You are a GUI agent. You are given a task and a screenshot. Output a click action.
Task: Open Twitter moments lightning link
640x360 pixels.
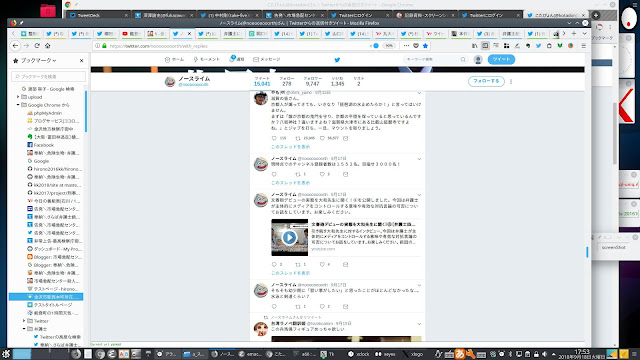[x=207, y=59]
